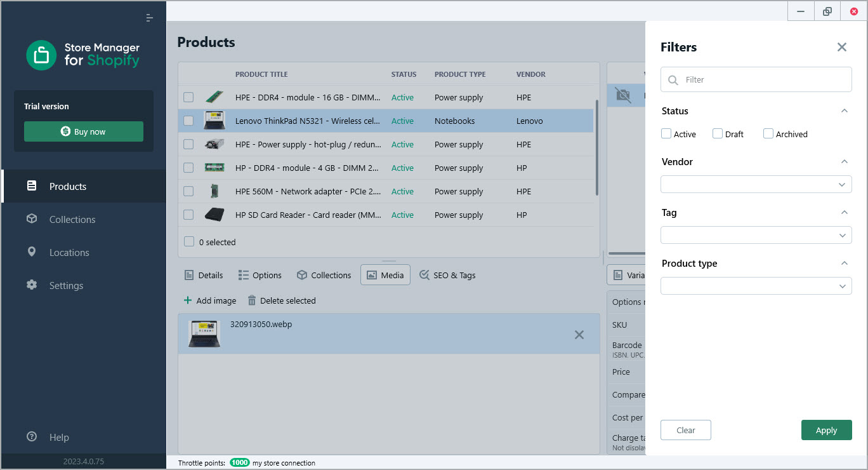Viewport: 868px width, 470px height.
Task: Click Delete selected
Action: (281, 300)
